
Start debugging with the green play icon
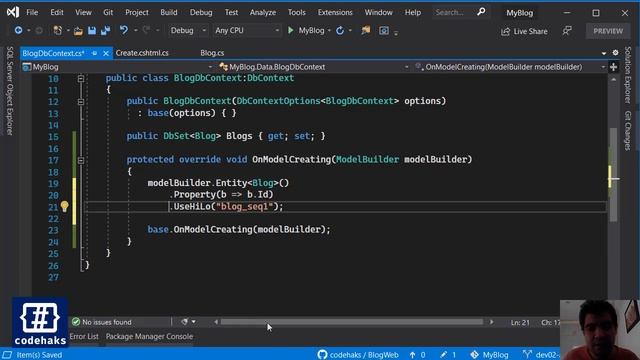[291, 30]
